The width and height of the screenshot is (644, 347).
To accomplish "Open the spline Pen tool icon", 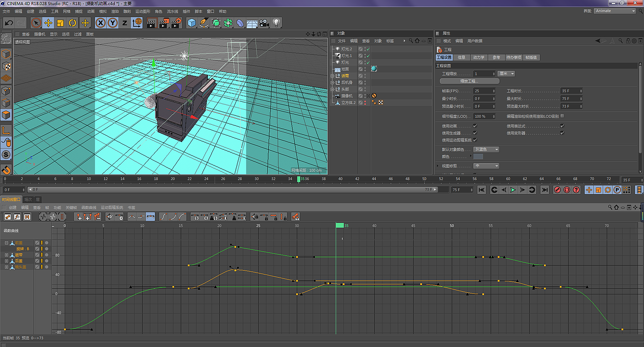I will (204, 23).
